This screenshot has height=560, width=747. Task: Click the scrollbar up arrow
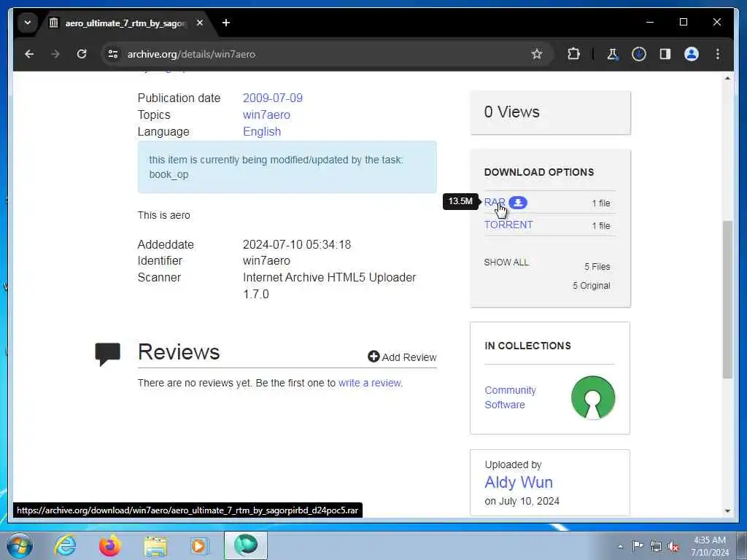pos(727,78)
